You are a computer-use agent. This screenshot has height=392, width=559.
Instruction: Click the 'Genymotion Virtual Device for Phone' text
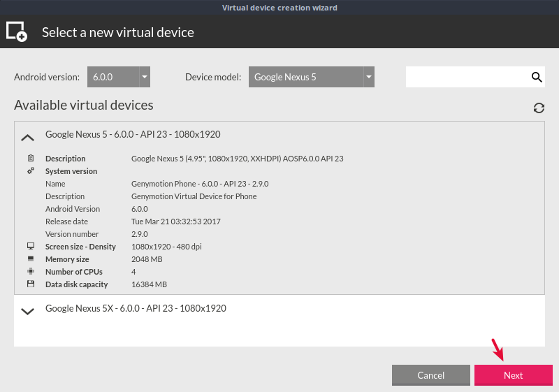pos(194,196)
